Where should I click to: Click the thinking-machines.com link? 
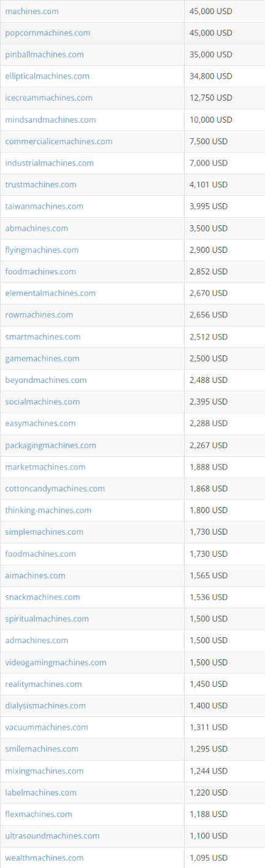pyautogui.click(x=48, y=510)
